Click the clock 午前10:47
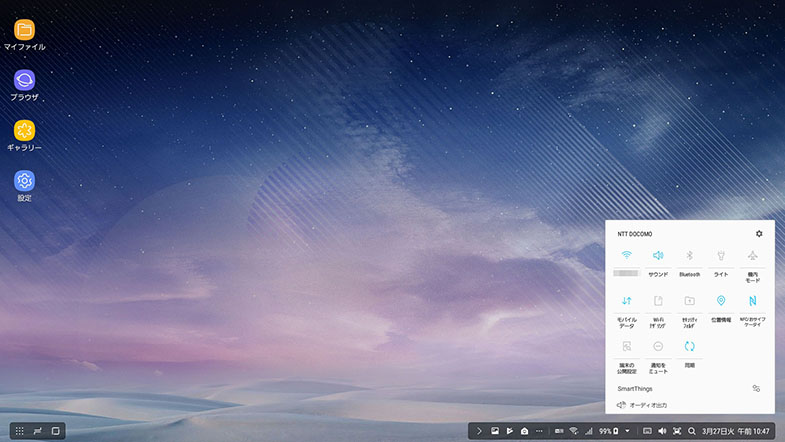Image resolution: width=785 pixels, height=442 pixels. [753, 431]
